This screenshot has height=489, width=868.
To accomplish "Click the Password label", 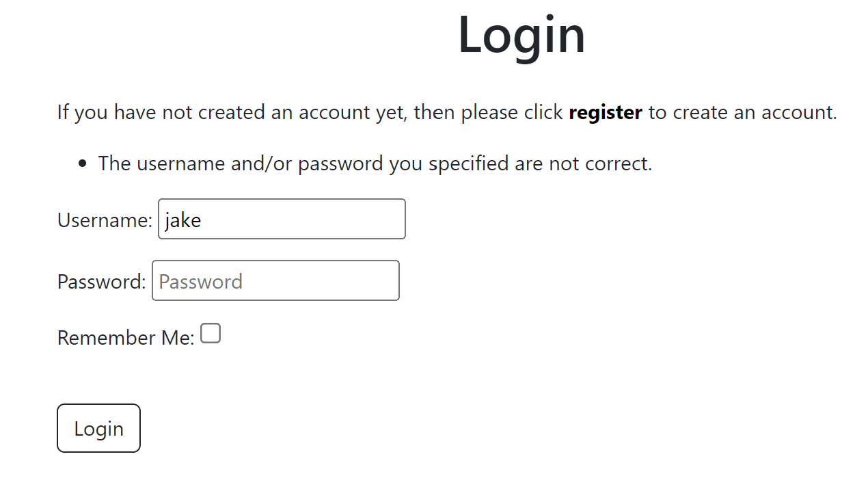I will coord(100,281).
